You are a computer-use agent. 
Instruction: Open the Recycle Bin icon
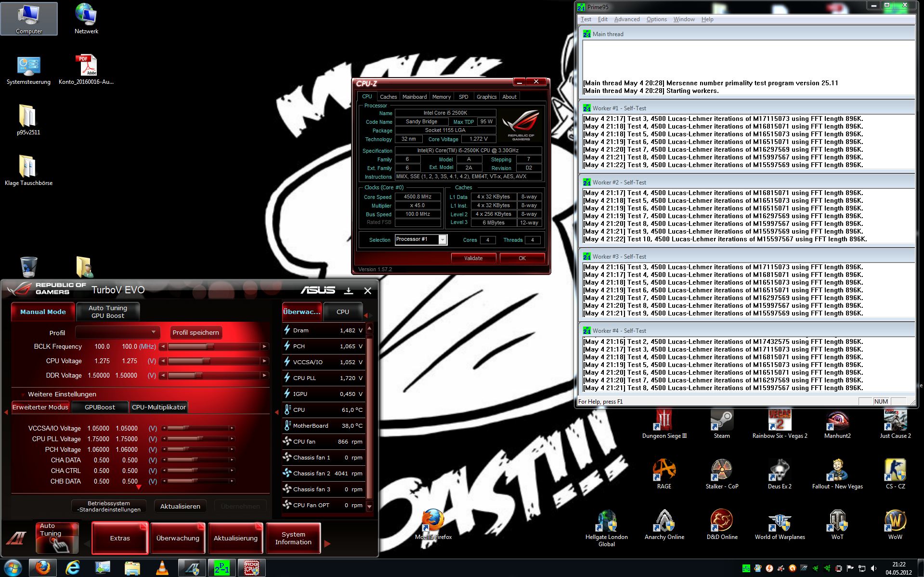29,266
